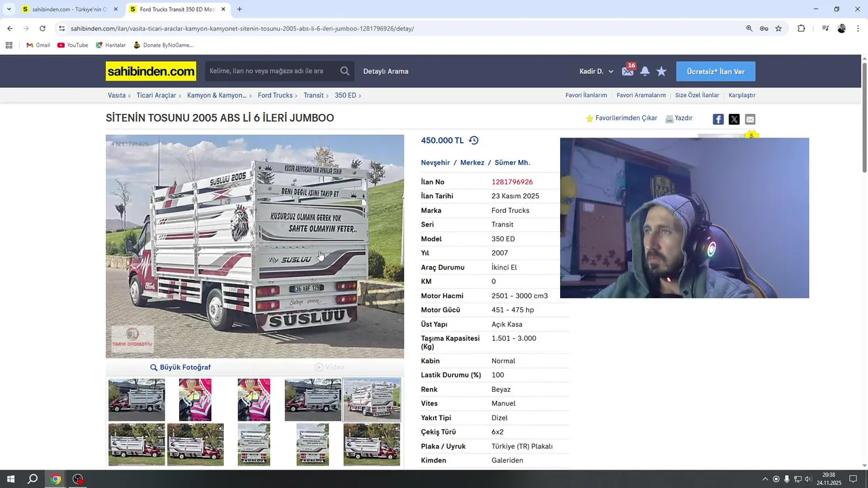
Task: Open Favori İlanlarım link
Action: click(x=586, y=96)
